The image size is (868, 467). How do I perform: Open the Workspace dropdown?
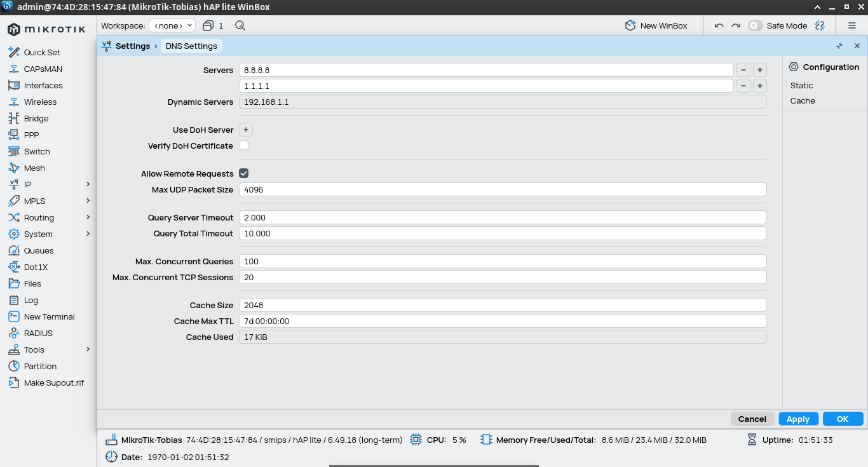click(x=172, y=26)
